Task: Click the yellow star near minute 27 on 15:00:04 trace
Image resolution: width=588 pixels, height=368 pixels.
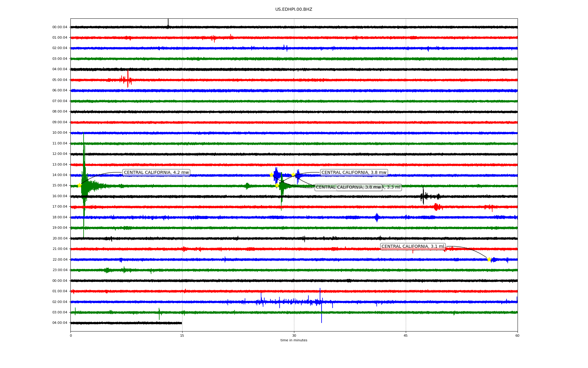Action: tap(277, 185)
